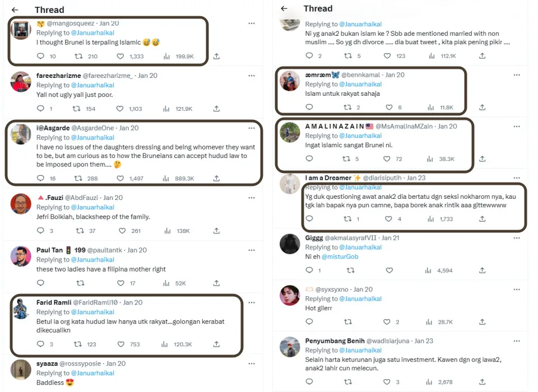Open fareezharizme's avatar
Image resolution: width=538 pixels, height=392 pixels.
[21, 81]
